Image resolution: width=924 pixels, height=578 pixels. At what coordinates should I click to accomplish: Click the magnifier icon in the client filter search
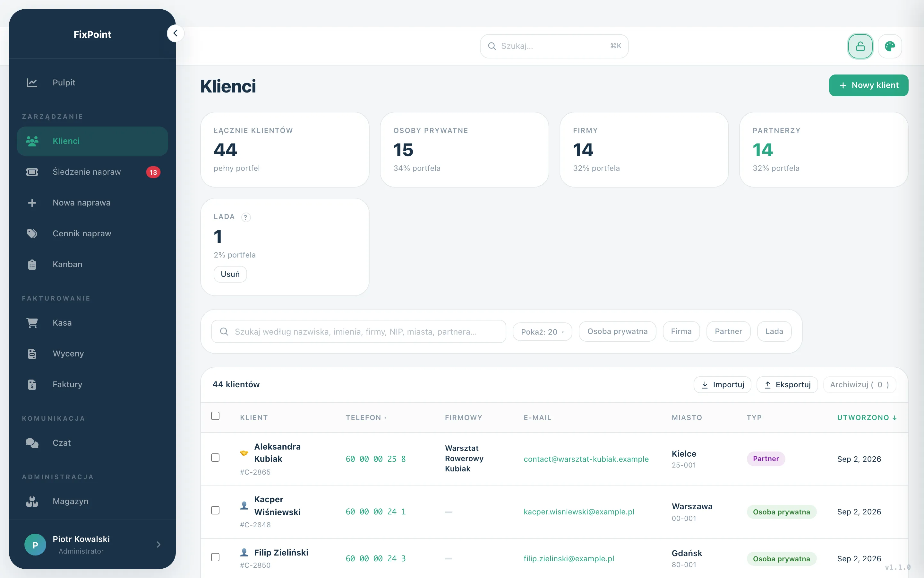point(224,331)
